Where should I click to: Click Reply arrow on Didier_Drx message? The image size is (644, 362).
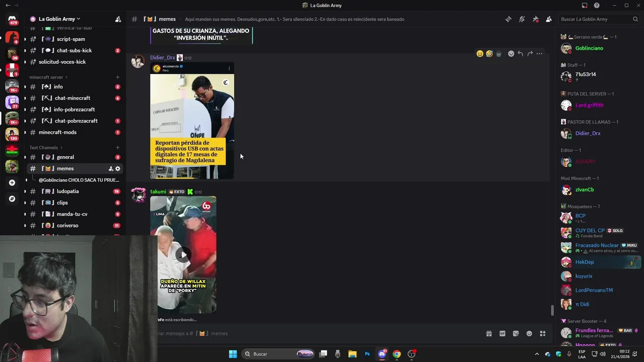521,54
